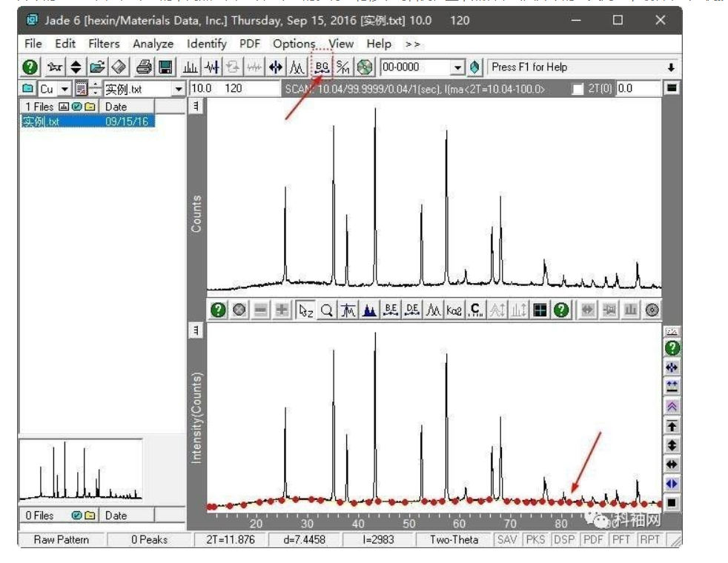Toggle the DSP status indicator
This screenshot has height=563, width=728.
[x=565, y=539]
